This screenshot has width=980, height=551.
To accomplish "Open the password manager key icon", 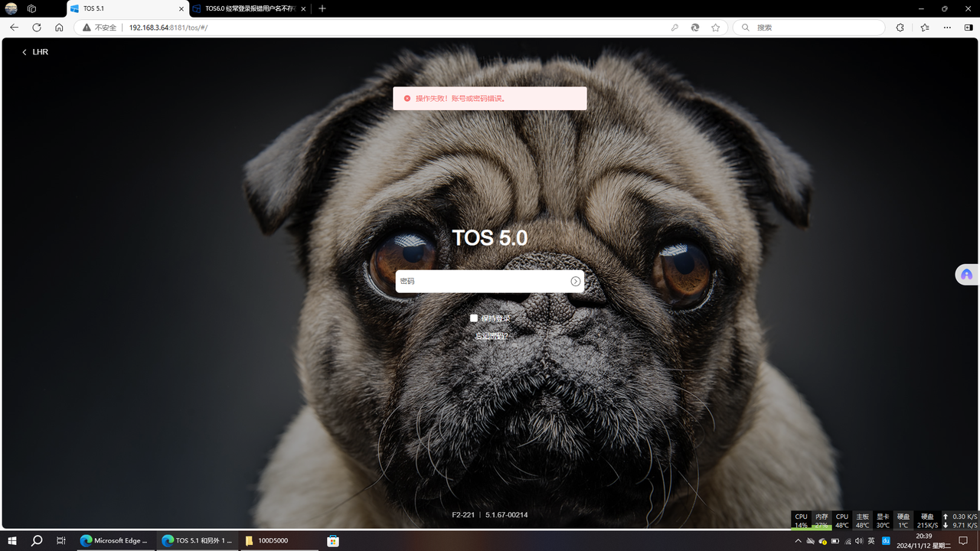I will [675, 28].
